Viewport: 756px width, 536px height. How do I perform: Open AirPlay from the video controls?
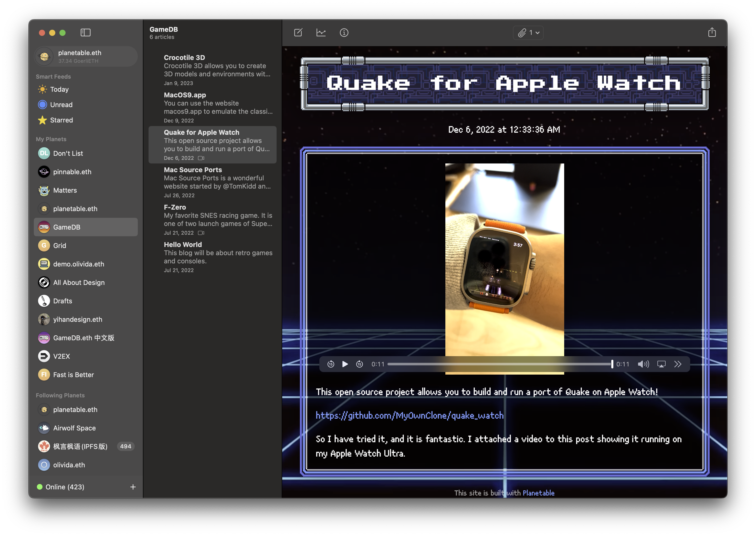pyautogui.click(x=661, y=364)
